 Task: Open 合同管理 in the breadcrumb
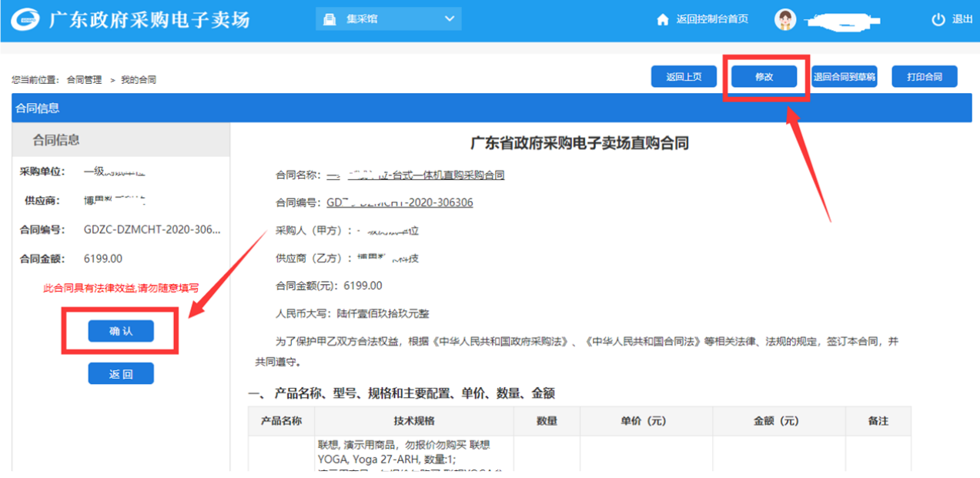coord(84,79)
